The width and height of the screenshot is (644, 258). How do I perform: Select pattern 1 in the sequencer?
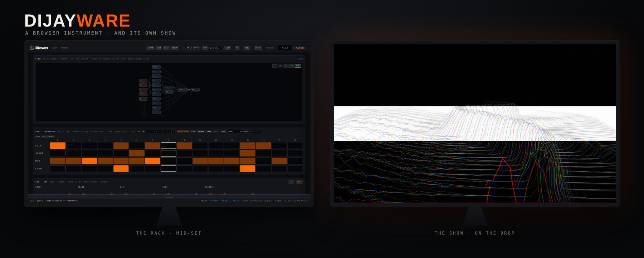(144, 132)
